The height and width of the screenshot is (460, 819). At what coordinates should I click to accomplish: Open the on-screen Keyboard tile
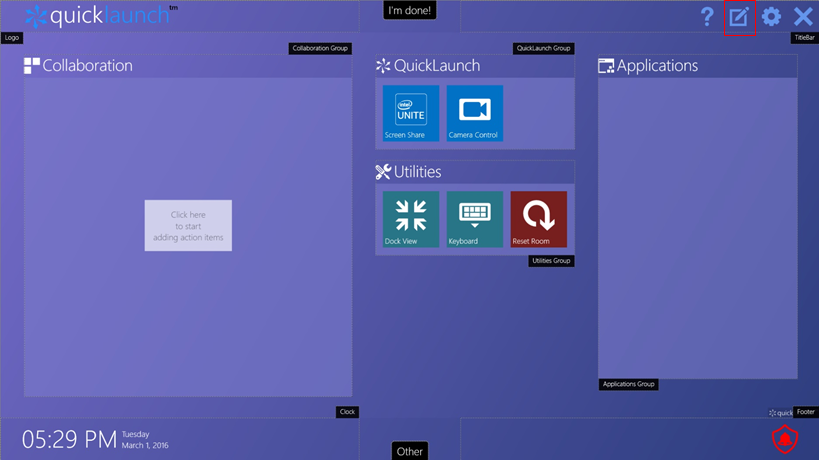[x=475, y=219]
